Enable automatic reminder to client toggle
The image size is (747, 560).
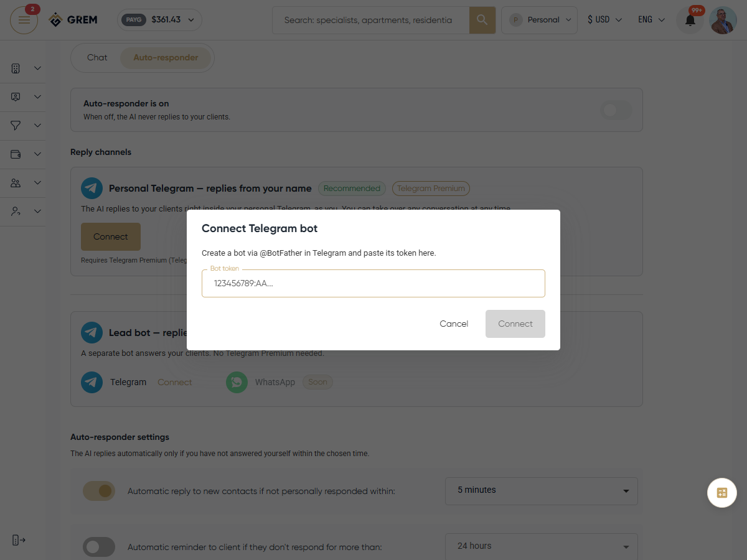[x=99, y=547]
